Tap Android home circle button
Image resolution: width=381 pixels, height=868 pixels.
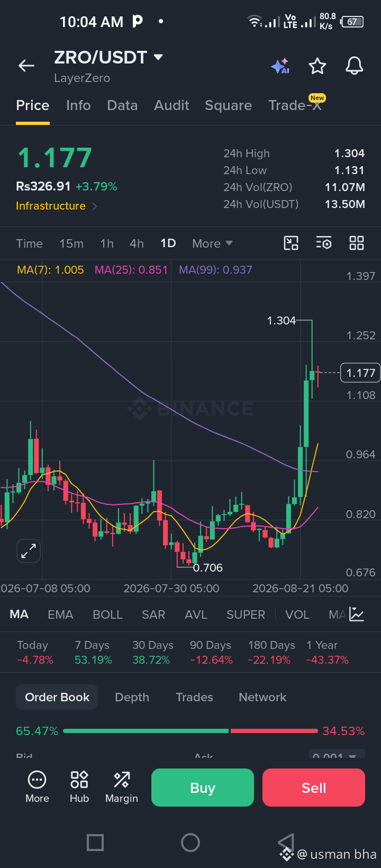190,842
